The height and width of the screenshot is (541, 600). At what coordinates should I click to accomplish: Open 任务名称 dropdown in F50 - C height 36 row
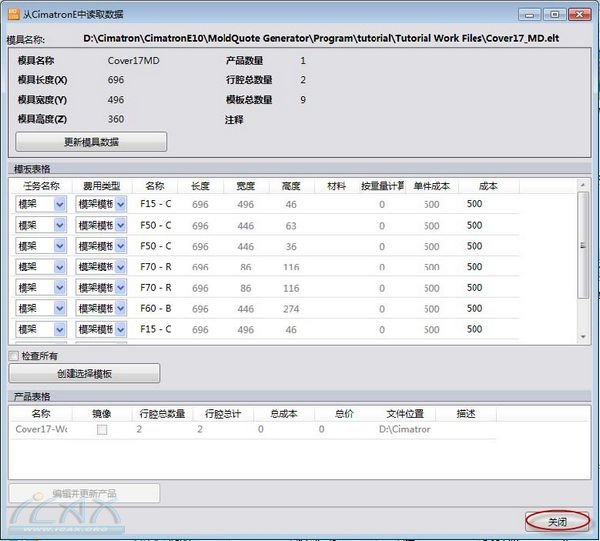tap(60, 246)
